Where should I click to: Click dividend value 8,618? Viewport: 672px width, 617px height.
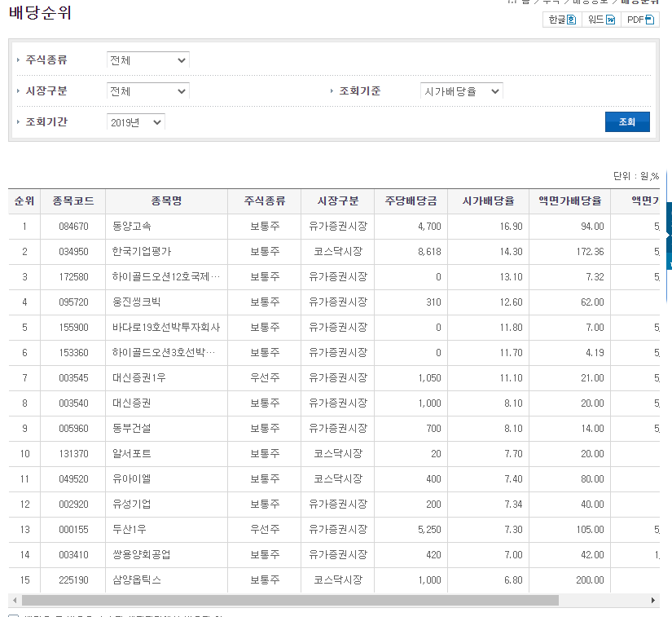click(429, 252)
